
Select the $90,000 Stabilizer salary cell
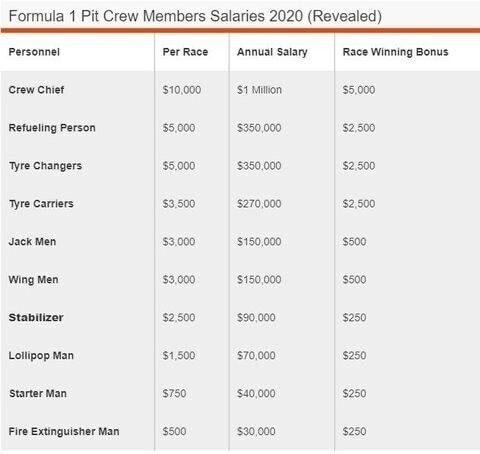256,318
